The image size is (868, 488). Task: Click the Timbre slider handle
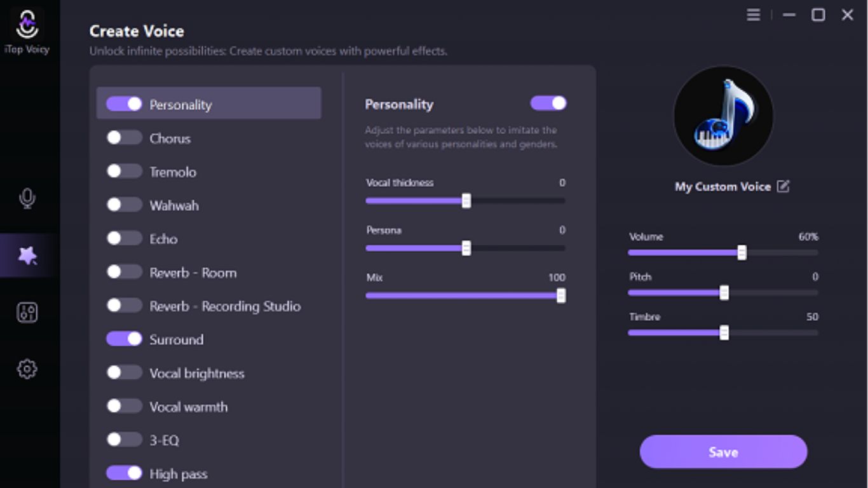pyautogui.click(x=724, y=333)
